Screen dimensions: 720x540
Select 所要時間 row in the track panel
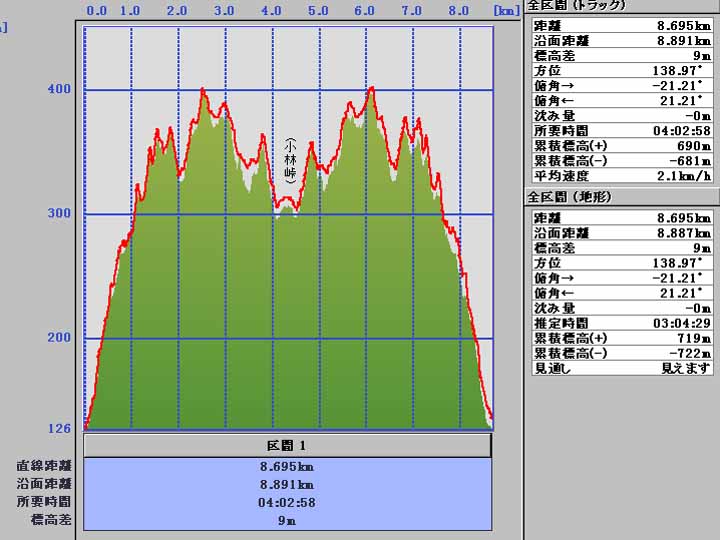click(x=620, y=130)
